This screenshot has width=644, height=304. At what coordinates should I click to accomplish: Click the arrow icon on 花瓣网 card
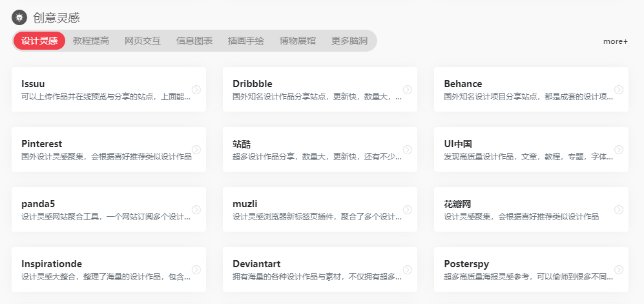619,210
